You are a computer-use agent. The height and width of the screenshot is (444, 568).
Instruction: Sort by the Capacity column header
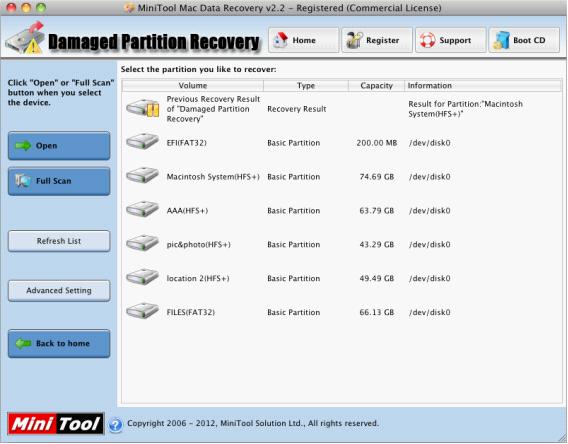point(376,86)
